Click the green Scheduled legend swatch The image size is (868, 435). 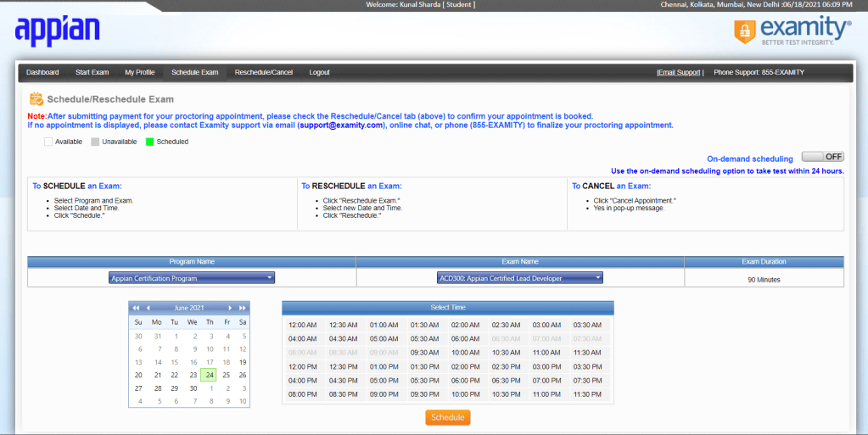149,142
